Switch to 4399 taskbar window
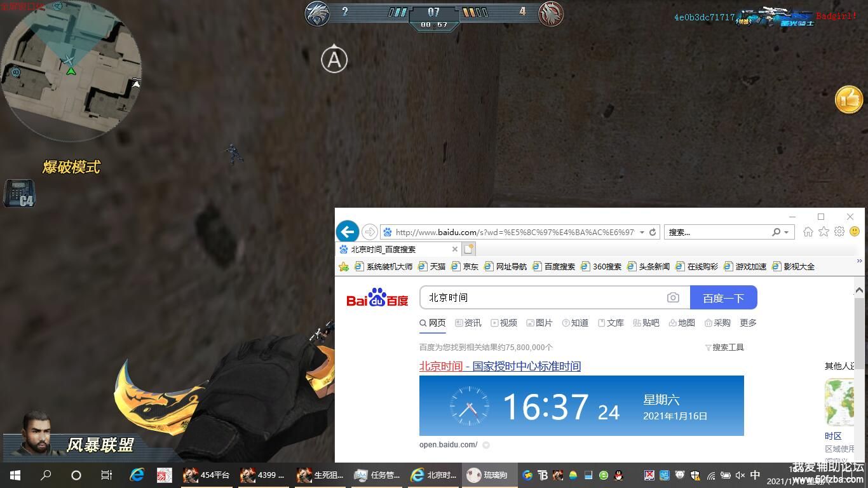The image size is (868, 488). point(263,475)
